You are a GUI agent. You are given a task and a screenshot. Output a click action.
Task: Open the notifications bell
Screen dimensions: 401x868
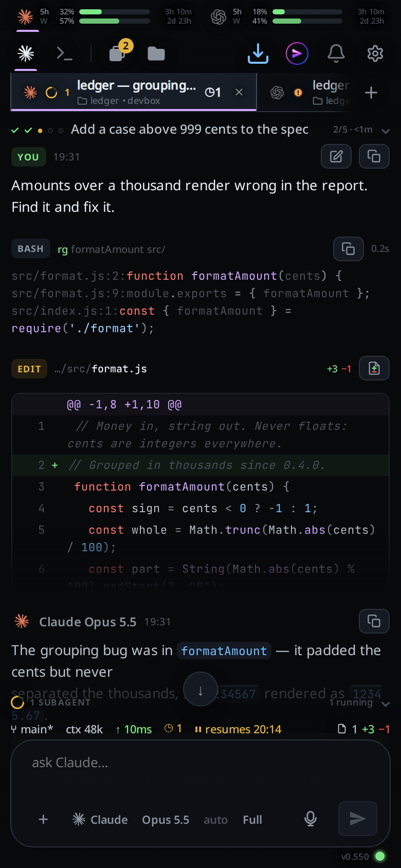tap(336, 53)
